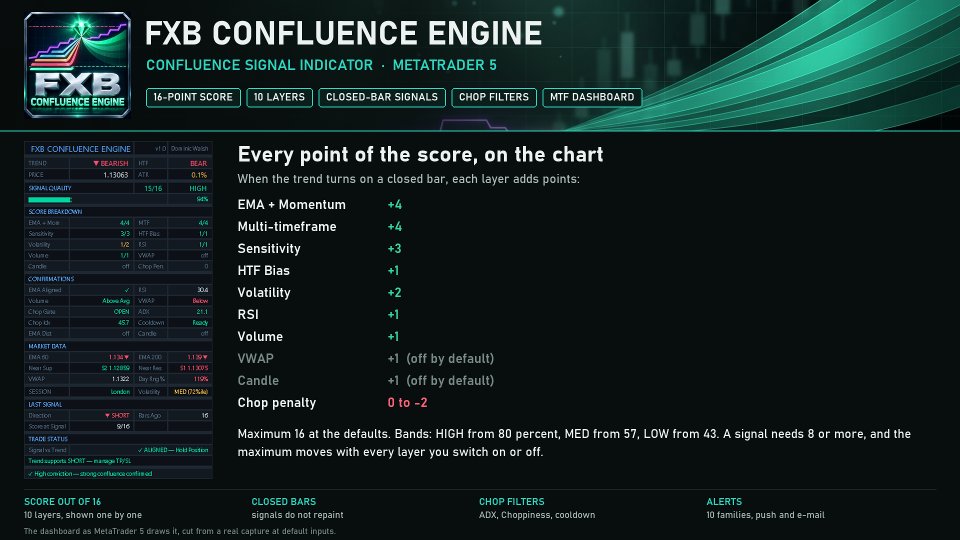Click the FXB Confluence Engine logo
The image size is (960, 540).
(77, 65)
